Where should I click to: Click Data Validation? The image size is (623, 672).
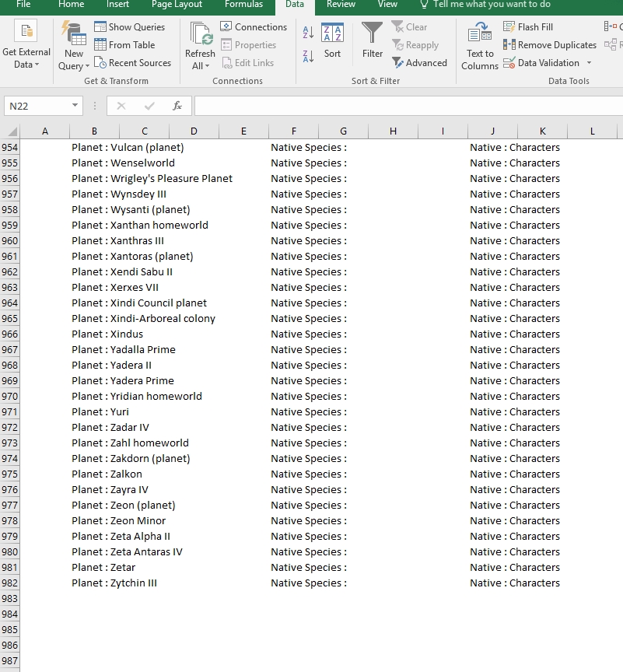pos(541,63)
